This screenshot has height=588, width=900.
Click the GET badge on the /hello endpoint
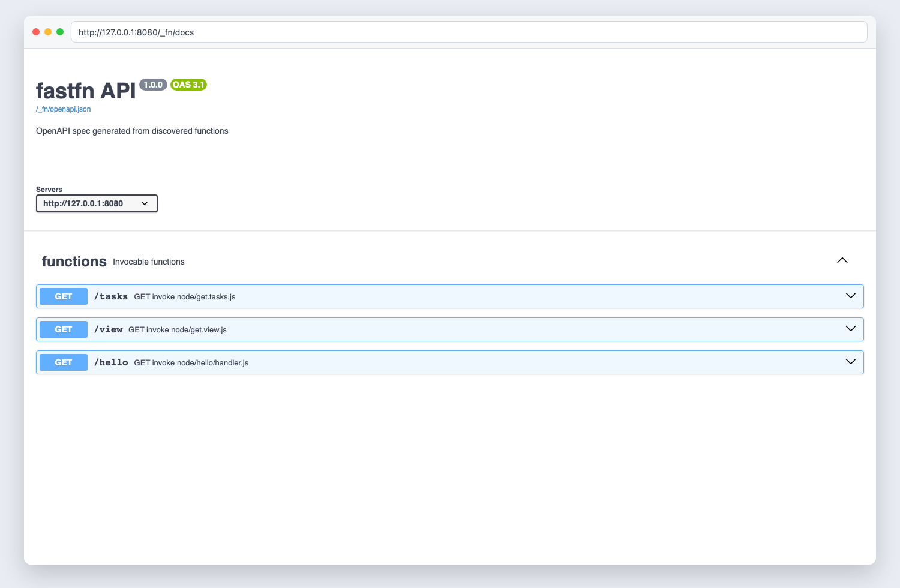pos(63,362)
